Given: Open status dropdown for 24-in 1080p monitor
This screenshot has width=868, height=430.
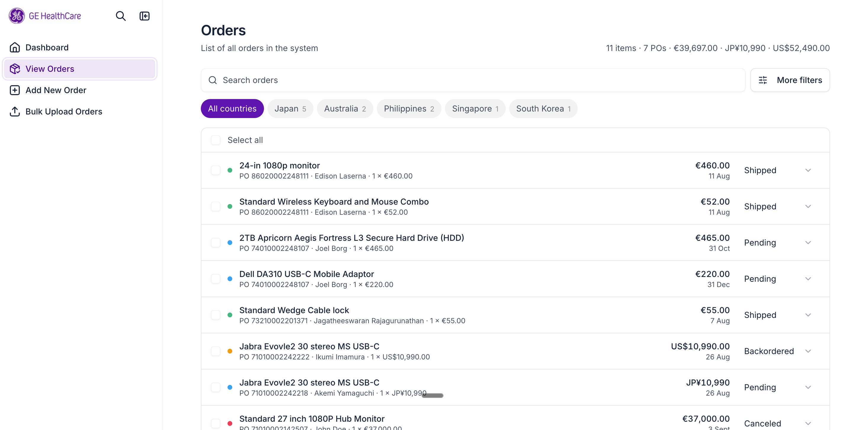Looking at the screenshot, I should pyautogui.click(x=778, y=170).
